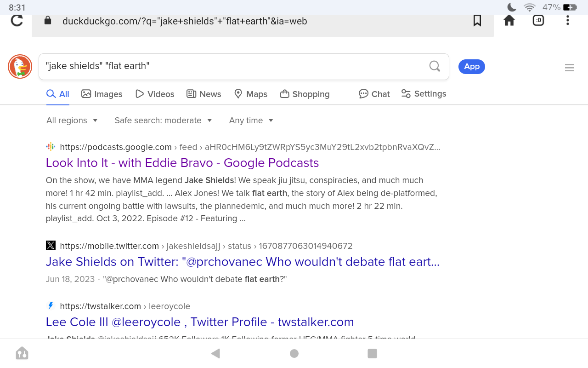588x368 pixels.
Task: Tap the Android recent apps square button
Action: click(x=373, y=353)
